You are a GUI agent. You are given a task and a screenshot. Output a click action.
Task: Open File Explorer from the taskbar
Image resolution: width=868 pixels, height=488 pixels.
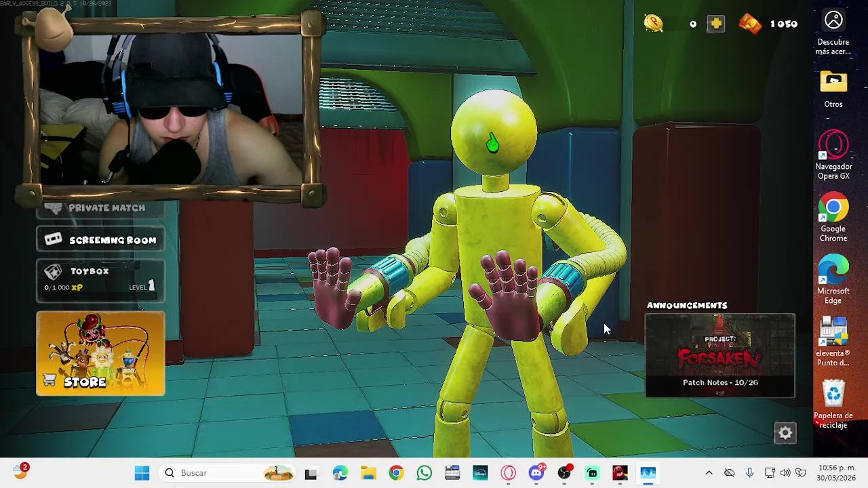pyautogui.click(x=368, y=473)
